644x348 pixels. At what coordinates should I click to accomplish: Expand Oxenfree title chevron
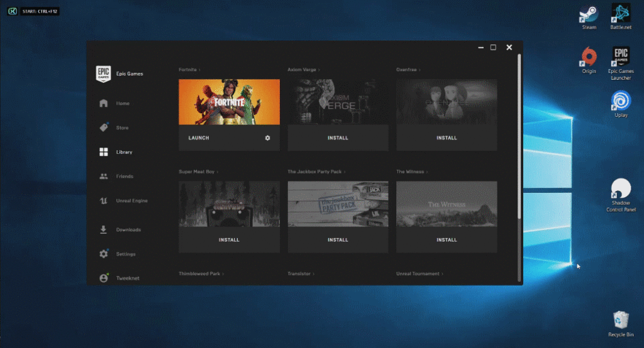click(419, 70)
